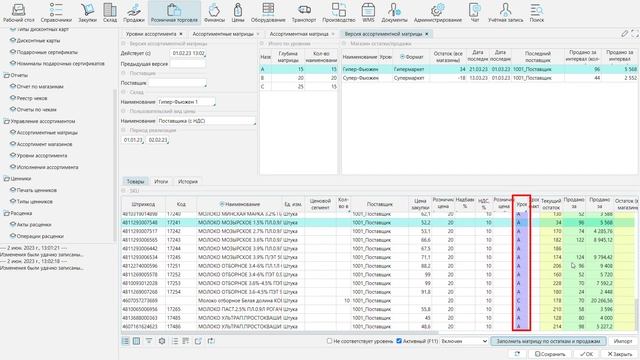
Task: Select the Супер-Бьюжен Супермаркет store row
Action: 490,78
